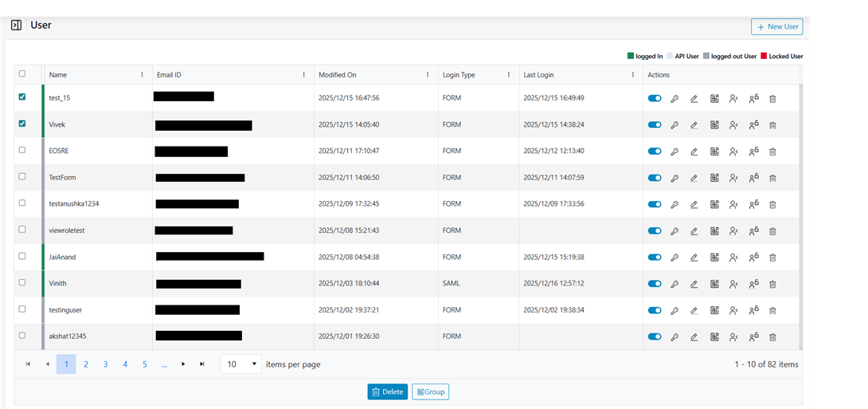Uncheck the test_15 row checkbox
The width and height of the screenshot is (868, 409).
(x=22, y=97)
